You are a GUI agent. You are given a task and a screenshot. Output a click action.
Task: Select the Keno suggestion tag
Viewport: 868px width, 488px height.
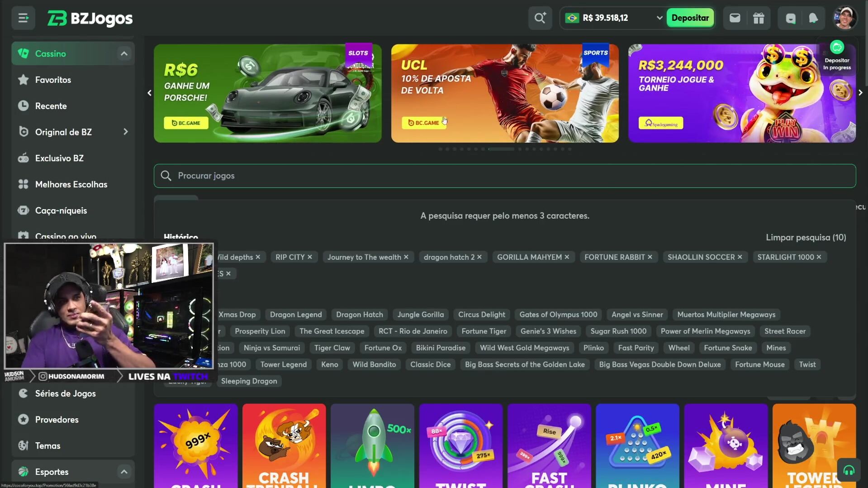[329, 365]
